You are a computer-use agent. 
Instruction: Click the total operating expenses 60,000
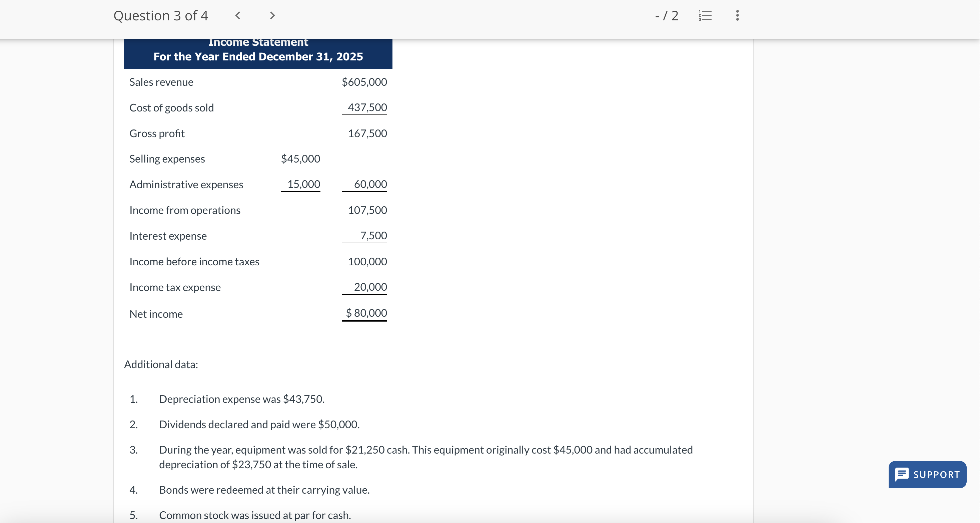tap(370, 184)
